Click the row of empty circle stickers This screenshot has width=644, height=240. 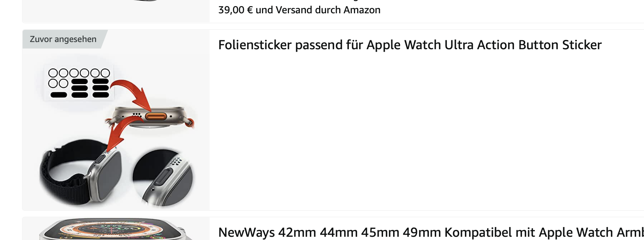(79, 73)
